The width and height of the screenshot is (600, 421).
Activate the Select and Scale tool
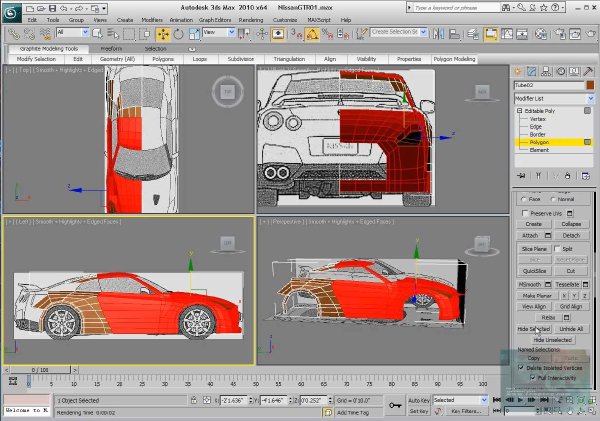pos(194,34)
